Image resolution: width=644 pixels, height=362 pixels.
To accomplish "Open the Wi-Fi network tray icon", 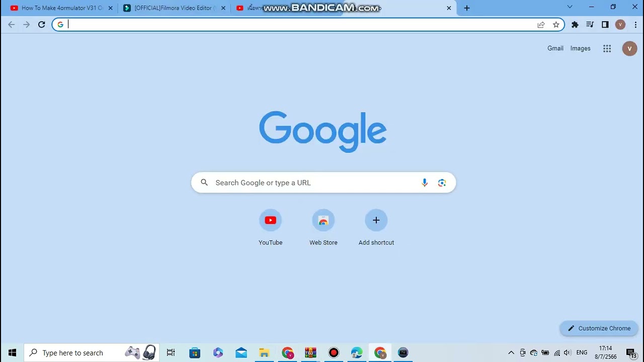I will 557,352.
